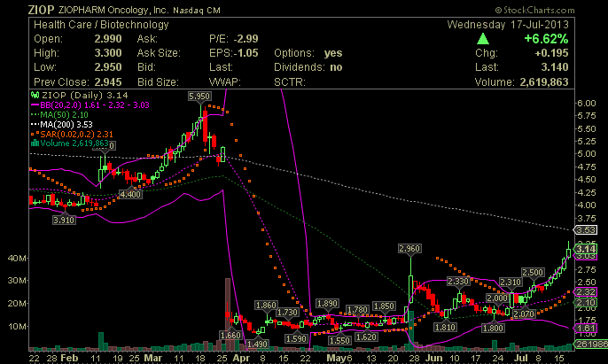The height and width of the screenshot is (364, 608).
Task: Click the 40M volume axis label
Action: (x=17, y=259)
